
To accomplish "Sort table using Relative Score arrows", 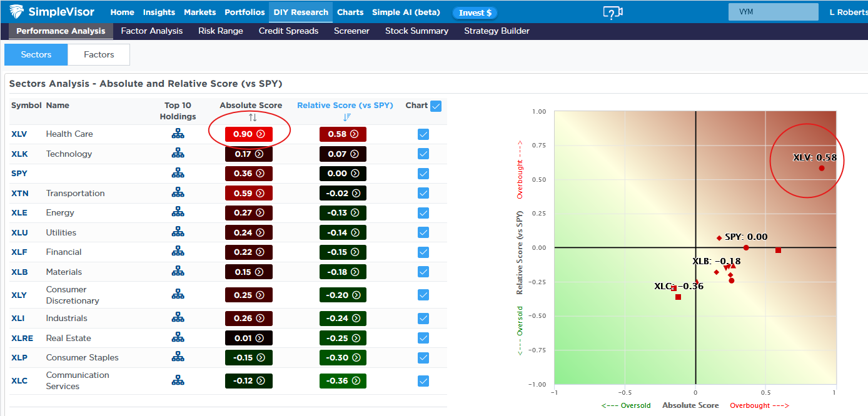I will pyautogui.click(x=345, y=116).
